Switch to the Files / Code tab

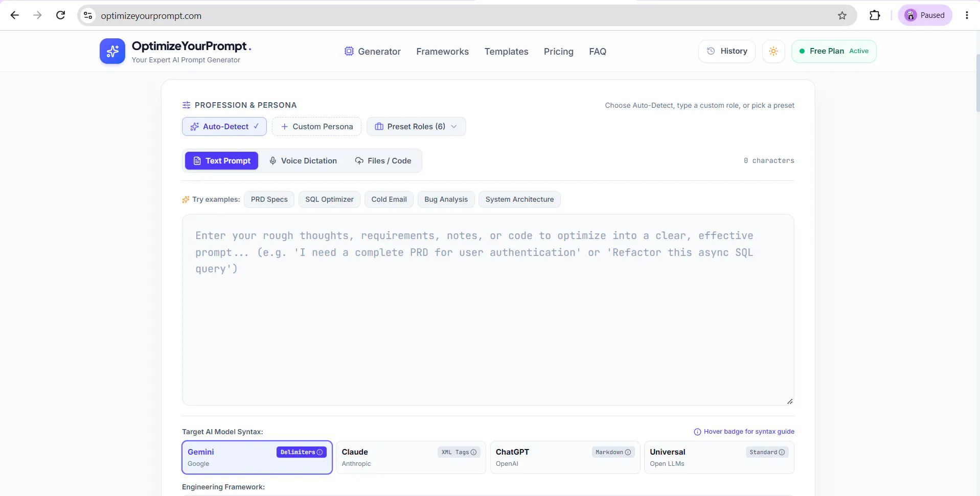click(x=383, y=161)
